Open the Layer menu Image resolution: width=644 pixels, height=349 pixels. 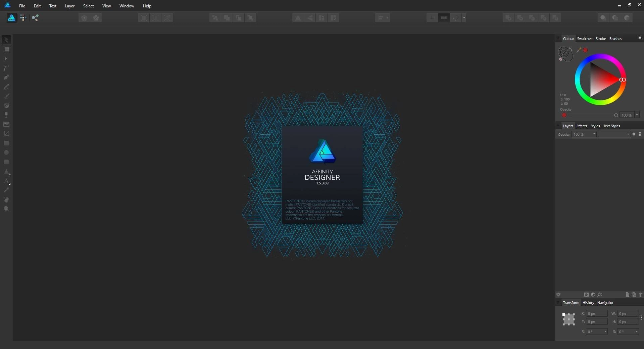pos(70,6)
